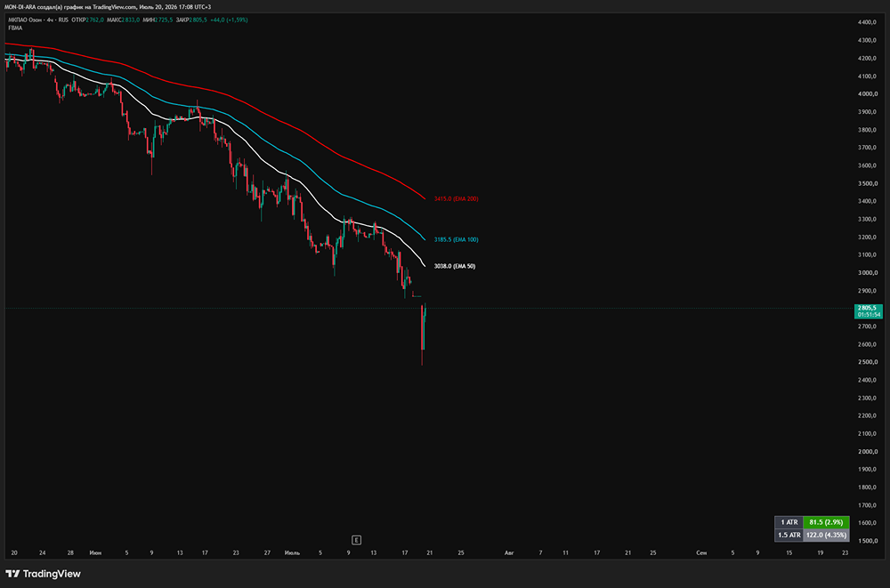Click the 4000,0 price axis label
This screenshot has width=890, height=588.
(868, 93)
